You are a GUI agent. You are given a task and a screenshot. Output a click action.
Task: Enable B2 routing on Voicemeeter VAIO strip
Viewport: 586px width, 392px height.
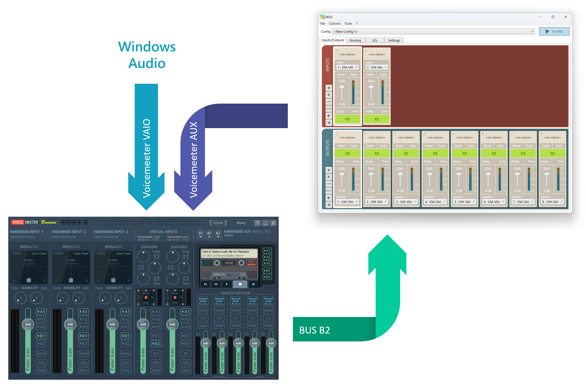point(156,343)
